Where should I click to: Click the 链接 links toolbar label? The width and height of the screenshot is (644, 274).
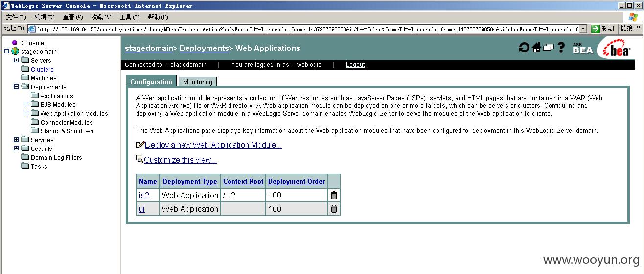[x=626, y=28]
